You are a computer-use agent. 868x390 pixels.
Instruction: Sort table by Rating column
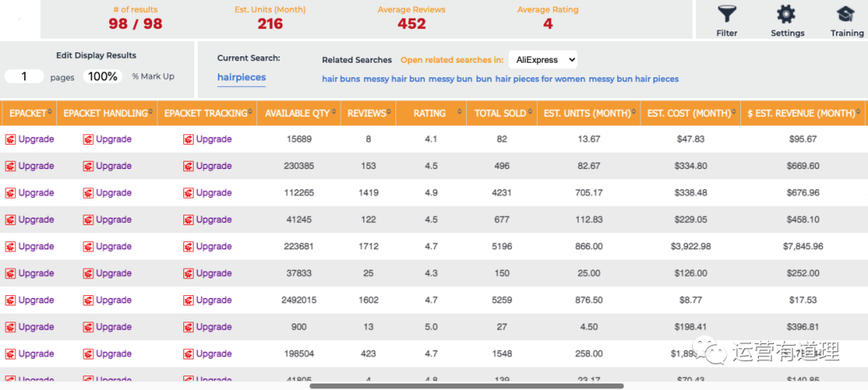(x=430, y=113)
